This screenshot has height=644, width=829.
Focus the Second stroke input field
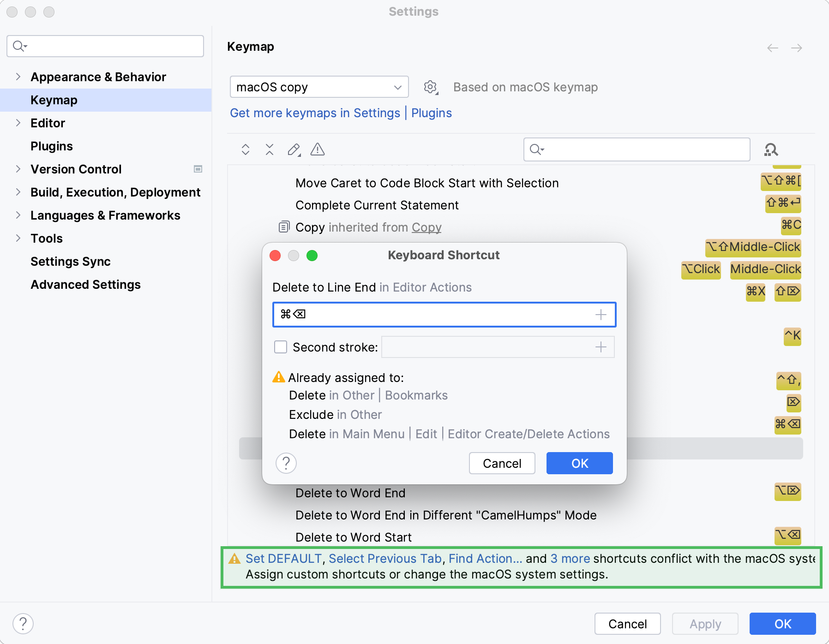pyautogui.click(x=498, y=347)
